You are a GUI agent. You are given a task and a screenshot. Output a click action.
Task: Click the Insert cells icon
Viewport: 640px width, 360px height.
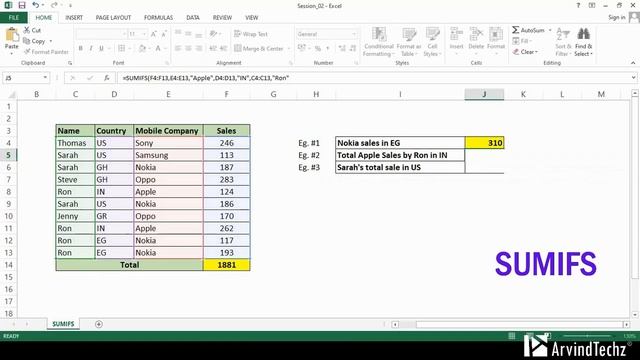coord(456,35)
